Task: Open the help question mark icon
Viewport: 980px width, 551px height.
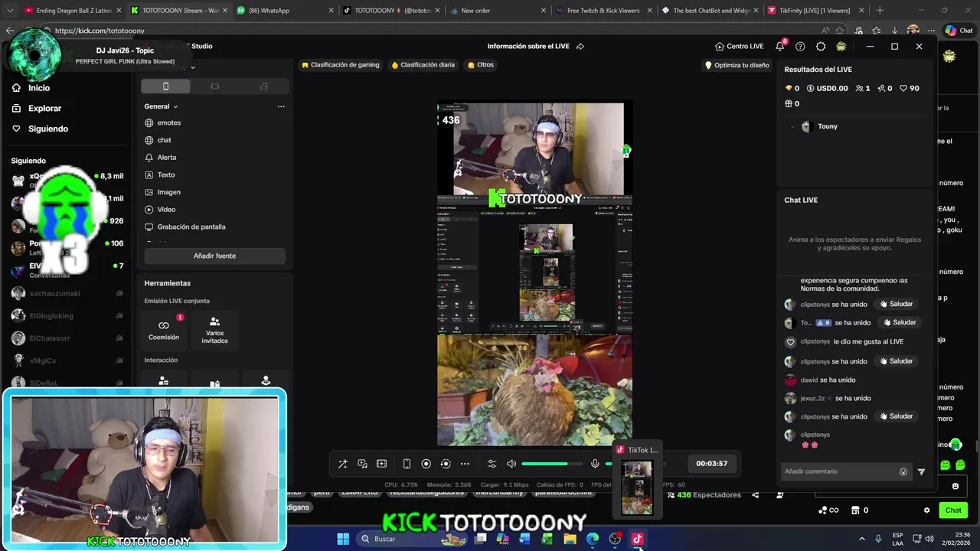Action: (x=800, y=46)
